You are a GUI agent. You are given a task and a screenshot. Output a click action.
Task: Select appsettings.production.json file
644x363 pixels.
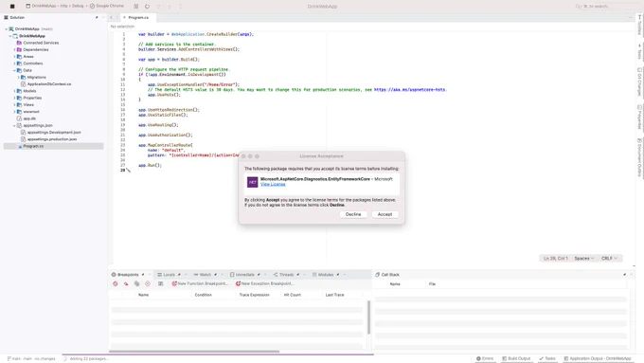click(52, 139)
